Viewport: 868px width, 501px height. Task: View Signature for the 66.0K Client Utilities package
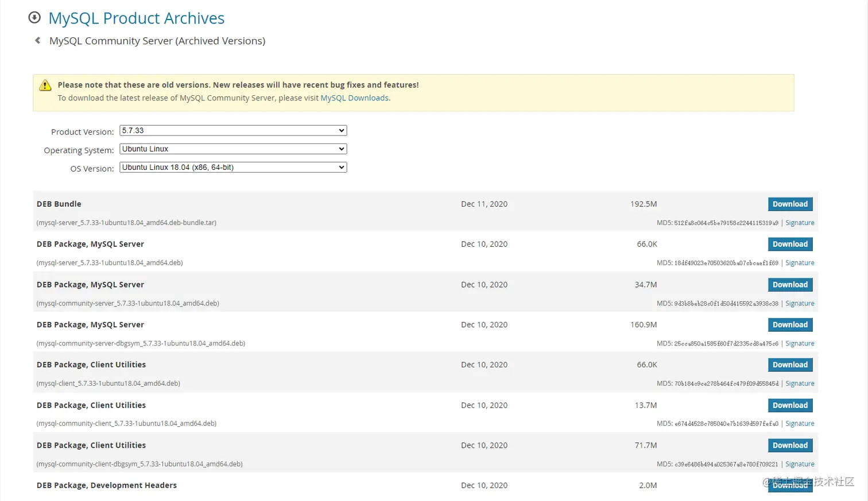(x=800, y=383)
